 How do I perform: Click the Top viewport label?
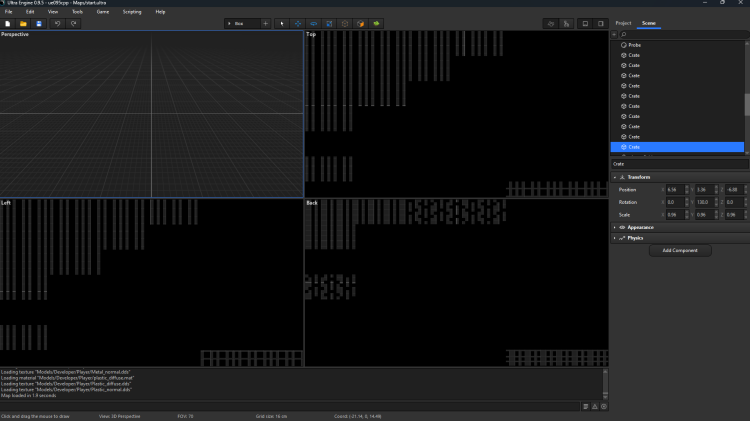coord(311,34)
